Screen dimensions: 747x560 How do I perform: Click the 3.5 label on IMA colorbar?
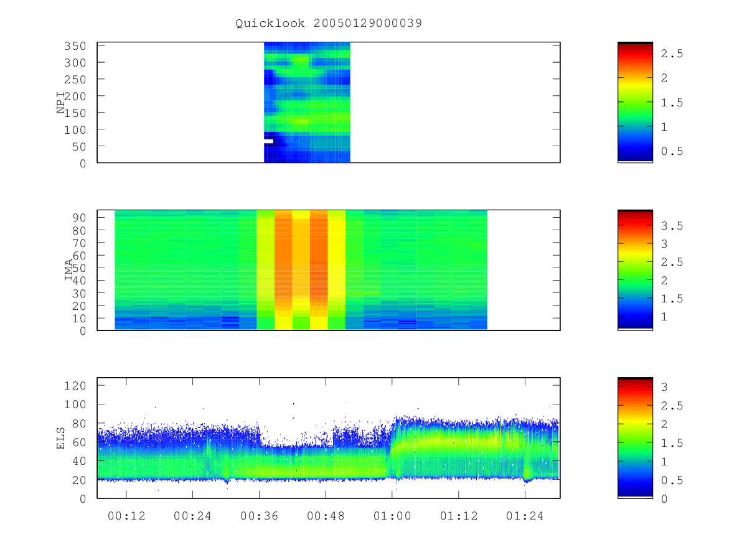[x=672, y=226]
